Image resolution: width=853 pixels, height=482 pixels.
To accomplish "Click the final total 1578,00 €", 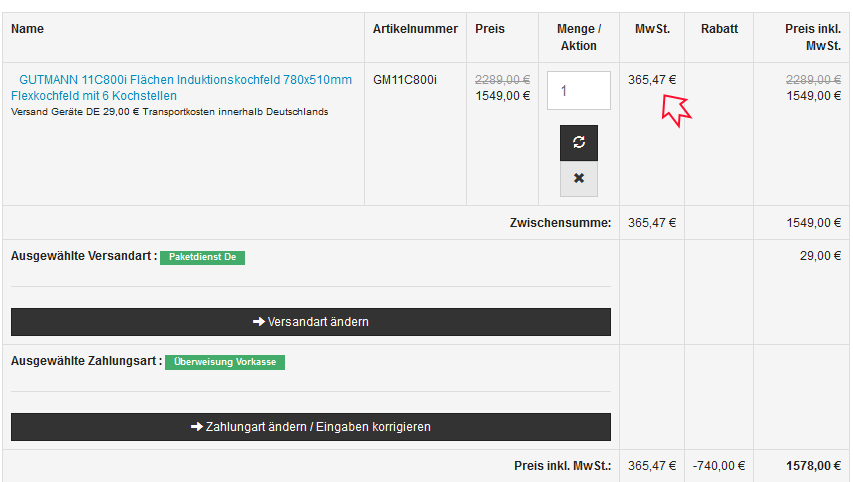I will click(x=813, y=465).
